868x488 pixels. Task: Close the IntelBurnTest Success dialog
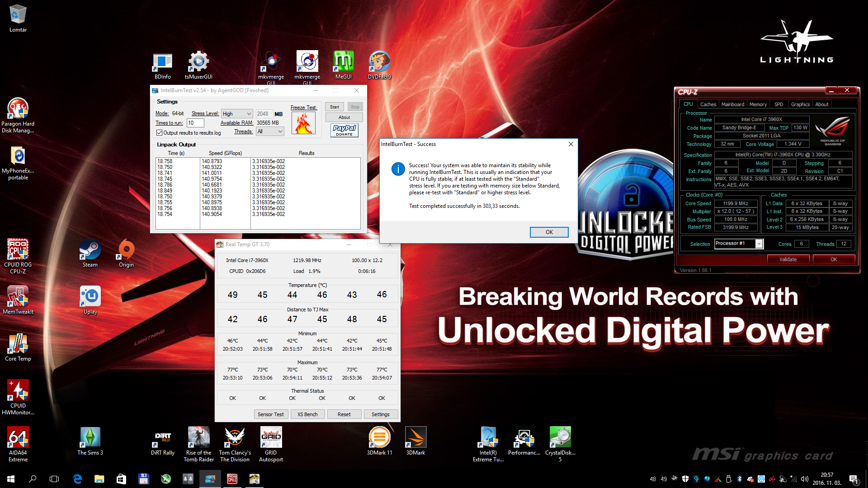click(x=571, y=144)
